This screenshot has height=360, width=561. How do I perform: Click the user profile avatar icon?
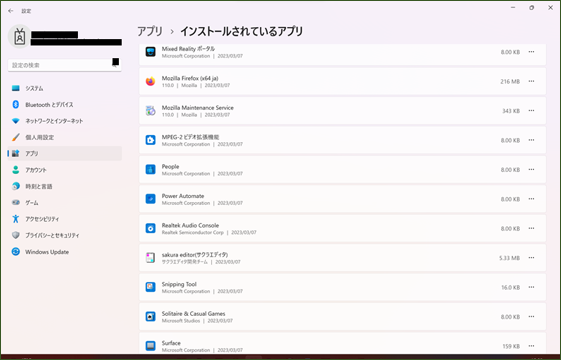19,37
